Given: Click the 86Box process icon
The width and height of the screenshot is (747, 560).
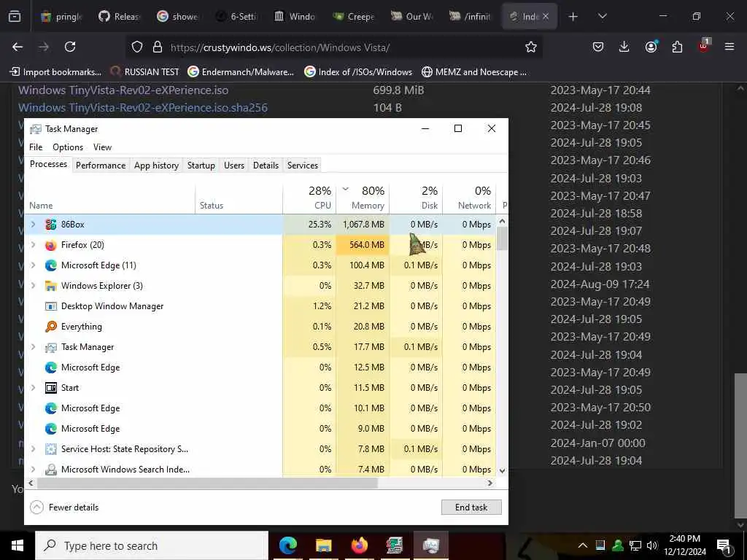Looking at the screenshot, I should click(x=50, y=225).
